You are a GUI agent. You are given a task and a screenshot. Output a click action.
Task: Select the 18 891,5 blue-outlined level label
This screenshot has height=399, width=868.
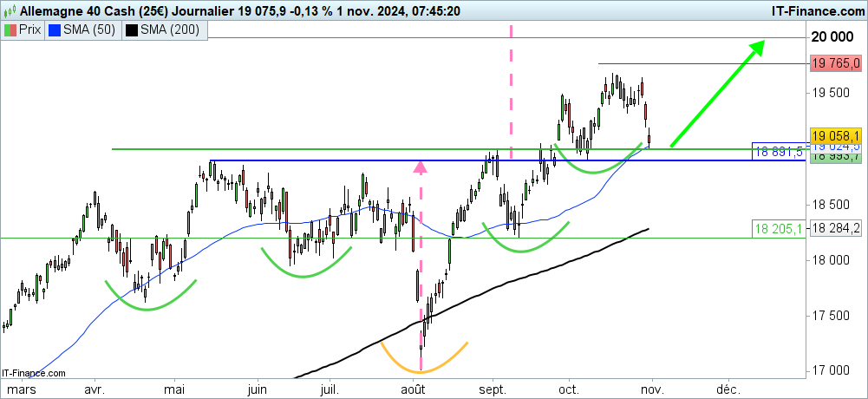778,152
